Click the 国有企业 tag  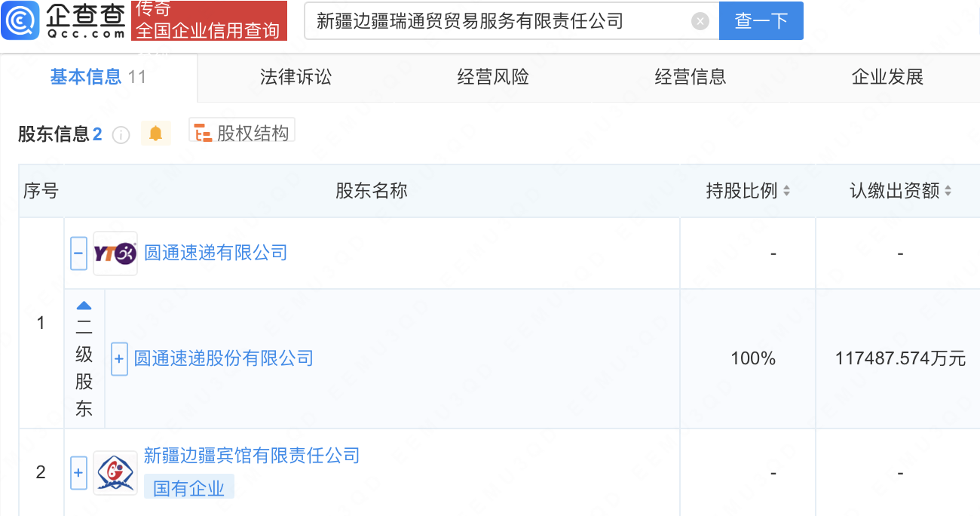tap(189, 487)
